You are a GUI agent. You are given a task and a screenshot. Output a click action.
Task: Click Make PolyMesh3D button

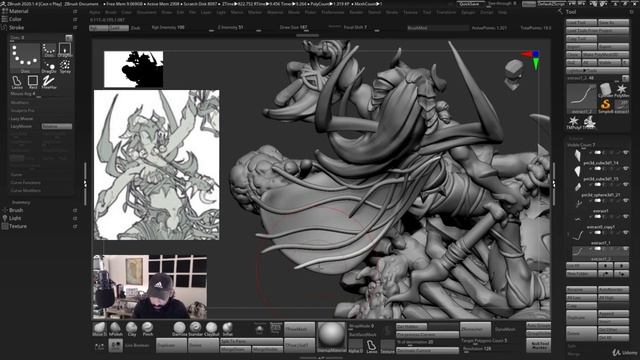(x=606, y=54)
